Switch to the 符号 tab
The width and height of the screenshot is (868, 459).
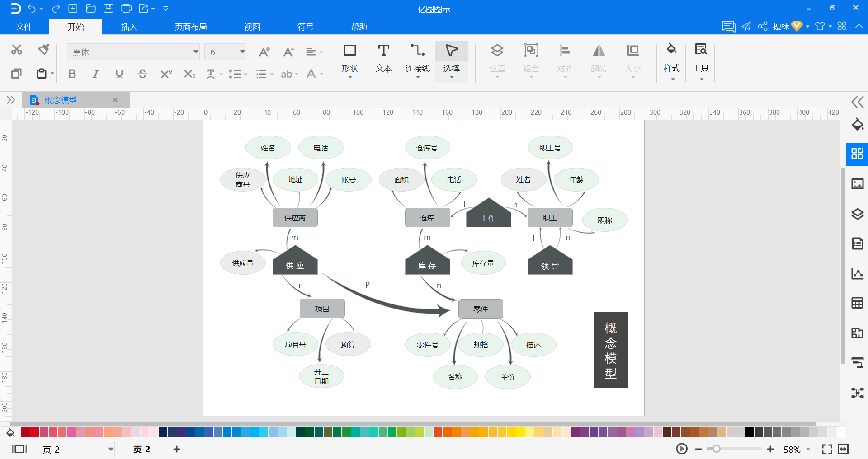coord(306,27)
